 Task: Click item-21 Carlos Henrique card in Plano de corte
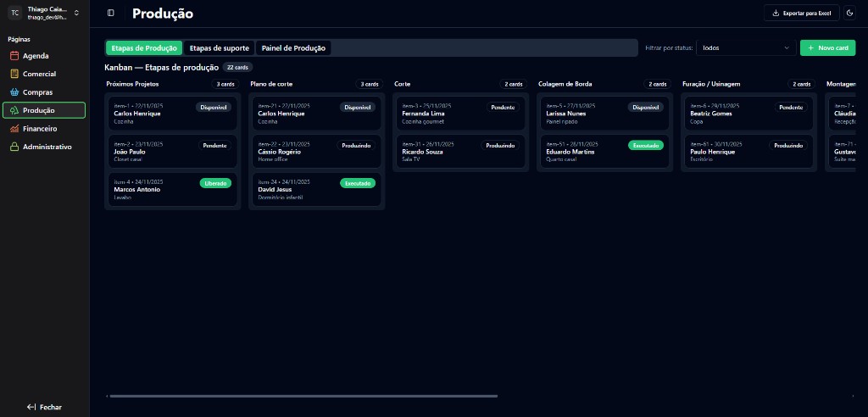click(317, 114)
